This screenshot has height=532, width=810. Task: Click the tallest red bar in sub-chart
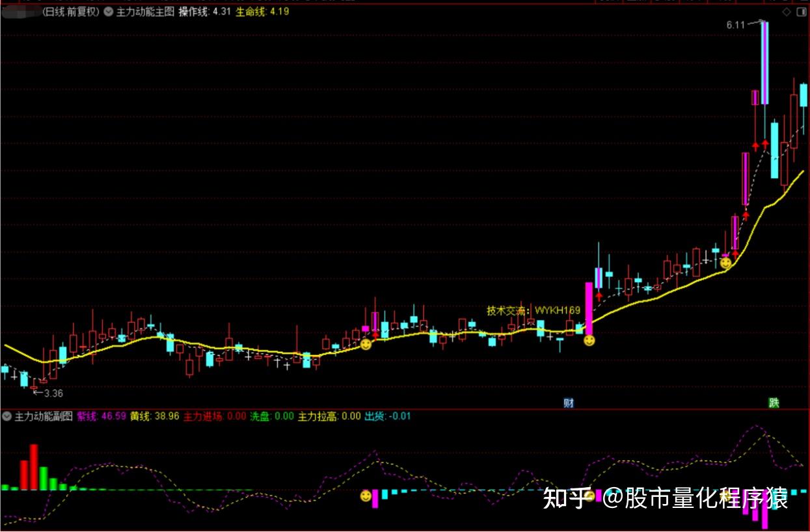click(34, 467)
